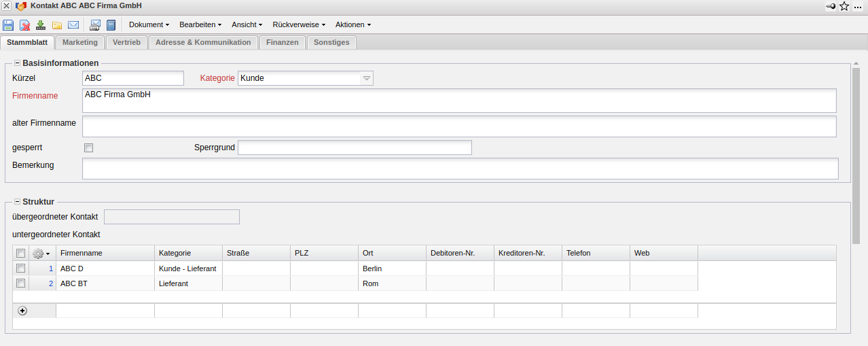Open the Rückverweise menu

pyautogui.click(x=299, y=25)
